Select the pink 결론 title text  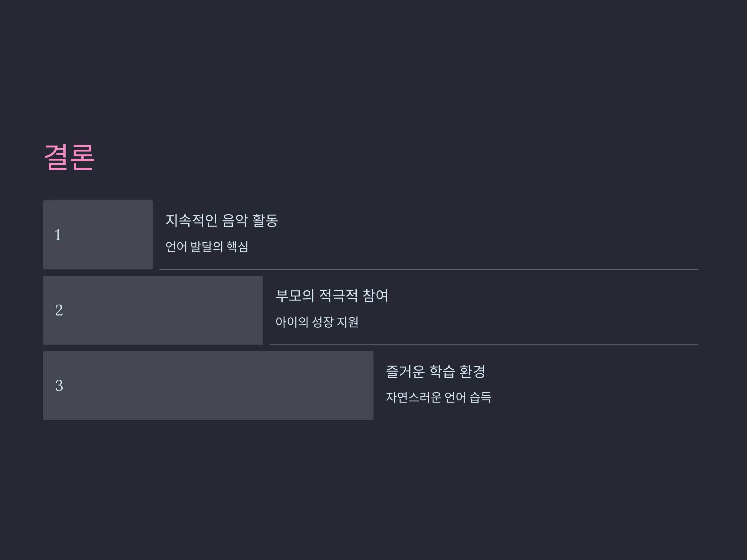69,157
